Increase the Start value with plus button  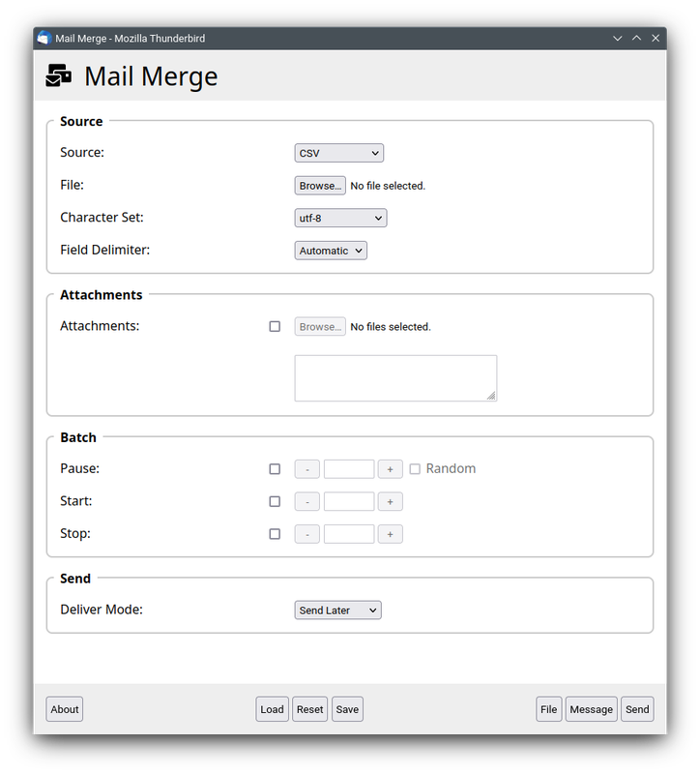(391, 501)
